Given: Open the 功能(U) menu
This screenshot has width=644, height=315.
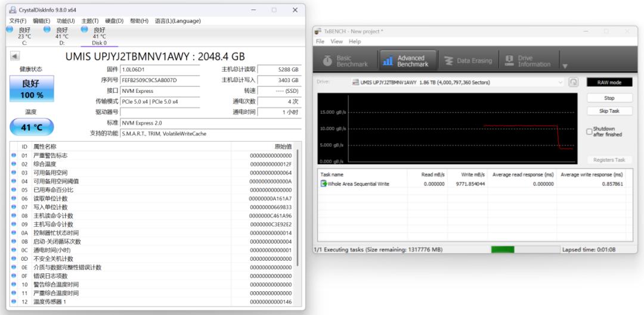Looking at the screenshot, I should click(x=66, y=21).
